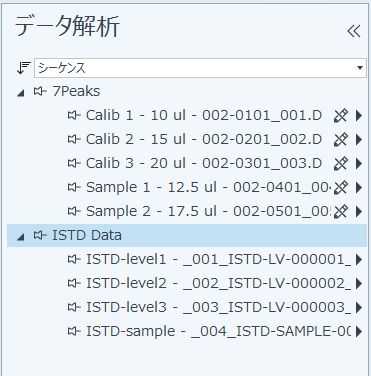This screenshot has width=371, height=376.
Task: Click the pin icon before ISTD-sample entry
Action: click(74, 331)
